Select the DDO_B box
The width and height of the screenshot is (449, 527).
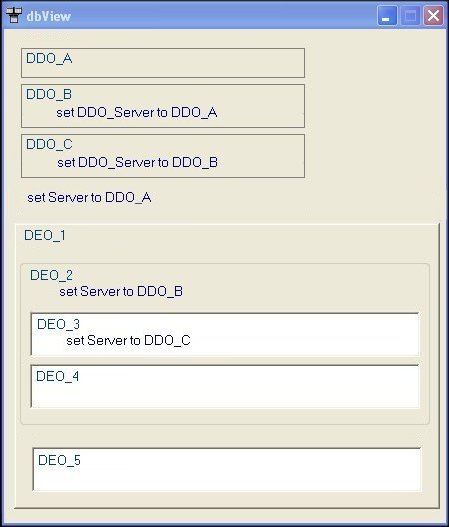163,106
